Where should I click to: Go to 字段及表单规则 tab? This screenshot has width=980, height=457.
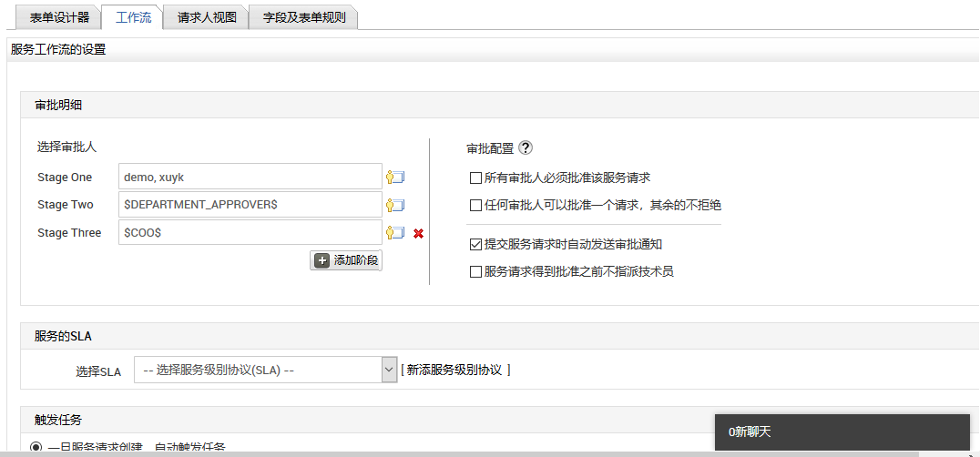point(304,17)
